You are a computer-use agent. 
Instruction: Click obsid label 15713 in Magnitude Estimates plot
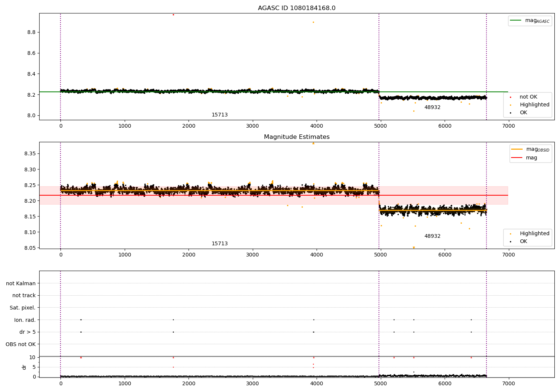[x=220, y=244]
